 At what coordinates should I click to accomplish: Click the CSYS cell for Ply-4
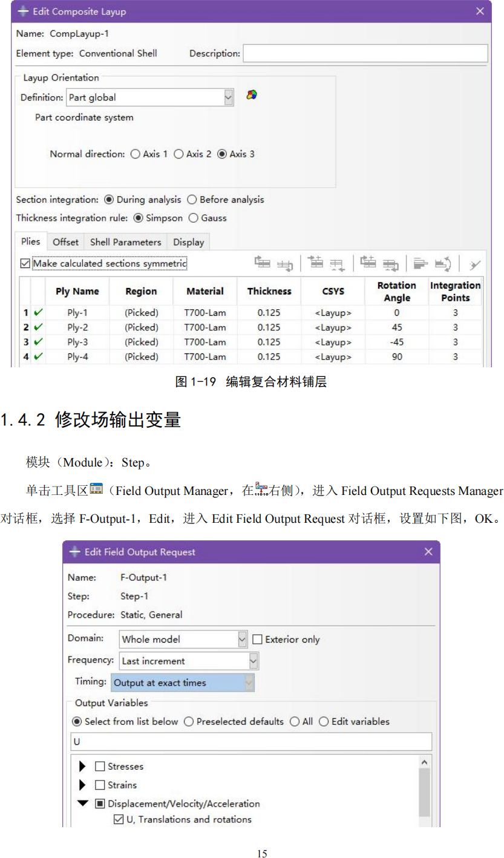point(333,356)
